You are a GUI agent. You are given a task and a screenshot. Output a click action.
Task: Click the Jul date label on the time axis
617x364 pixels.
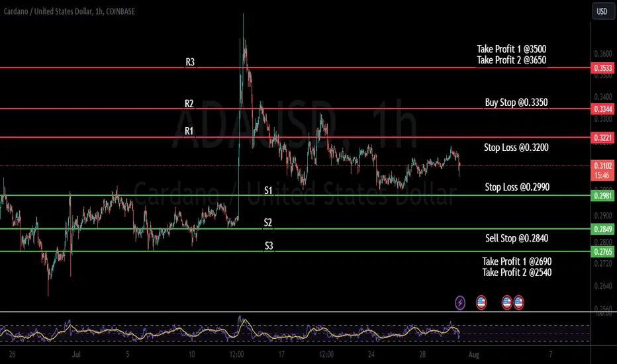coord(76,355)
